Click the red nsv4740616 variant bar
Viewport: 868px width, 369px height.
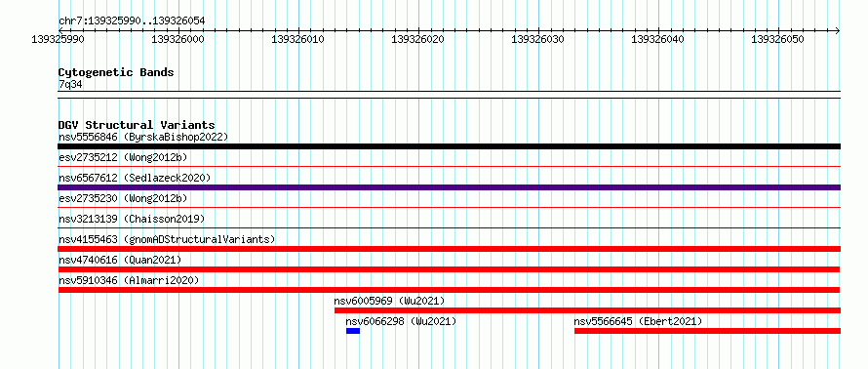pos(449,269)
